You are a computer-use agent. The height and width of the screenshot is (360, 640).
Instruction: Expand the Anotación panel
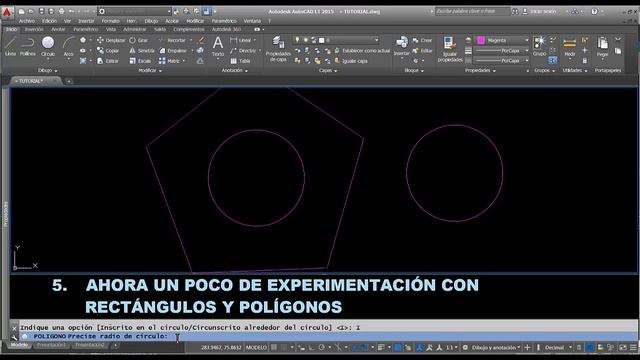click(234, 71)
